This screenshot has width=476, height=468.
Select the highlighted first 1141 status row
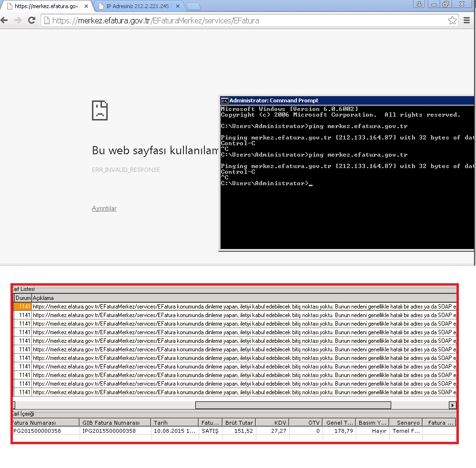click(23, 307)
